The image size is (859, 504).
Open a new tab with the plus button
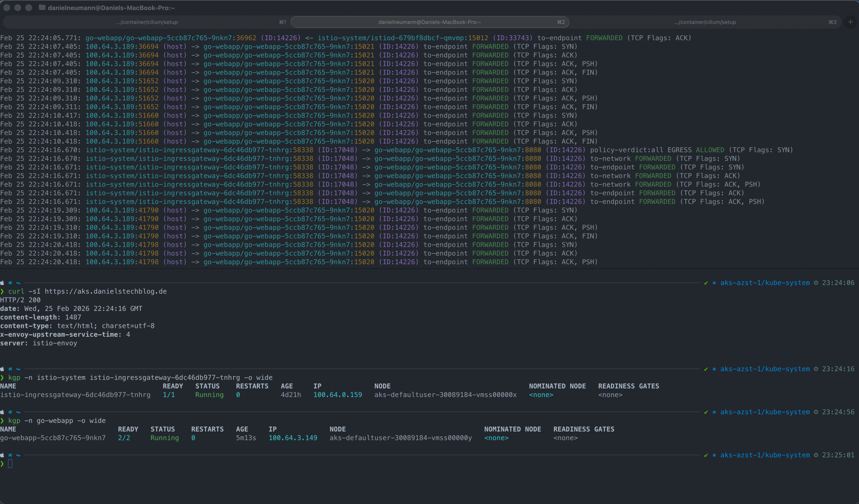pyautogui.click(x=850, y=22)
